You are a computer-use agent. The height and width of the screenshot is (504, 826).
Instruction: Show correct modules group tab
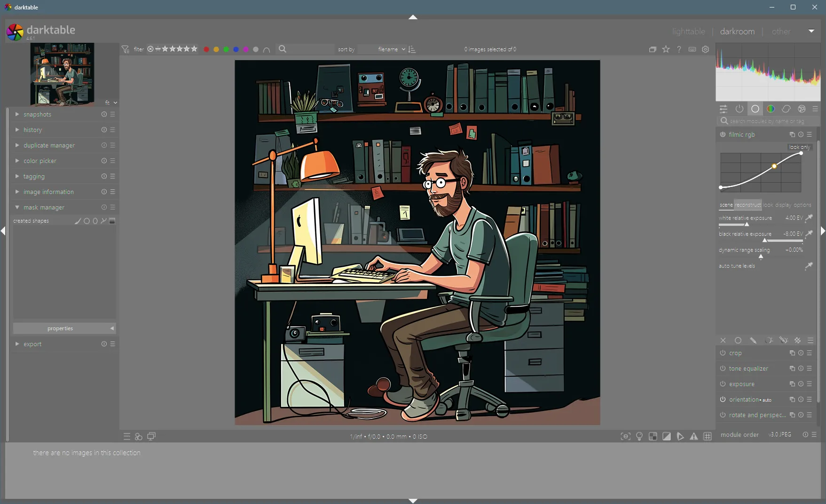(x=786, y=109)
